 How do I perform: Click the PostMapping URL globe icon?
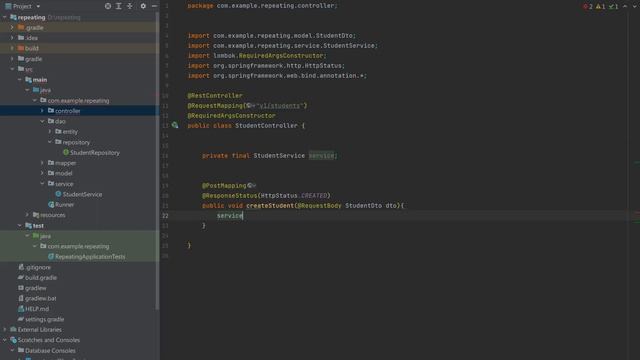pyautogui.click(x=251, y=185)
